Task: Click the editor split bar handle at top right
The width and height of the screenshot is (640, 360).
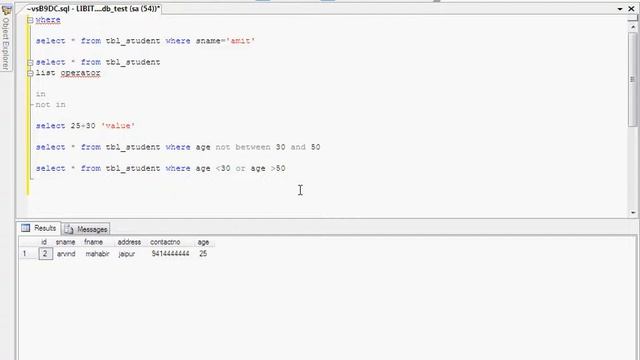Action: pyautogui.click(x=633, y=18)
